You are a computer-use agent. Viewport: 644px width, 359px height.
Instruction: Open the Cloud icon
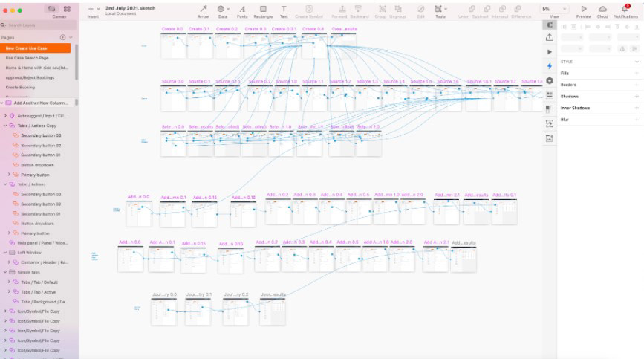pyautogui.click(x=602, y=9)
